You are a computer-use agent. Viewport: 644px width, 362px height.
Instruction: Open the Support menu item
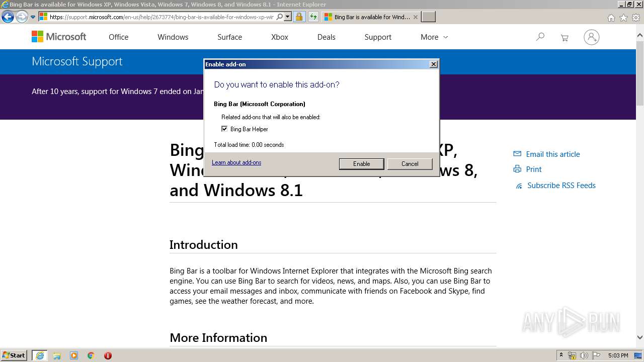pyautogui.click(x=378, y=37)
